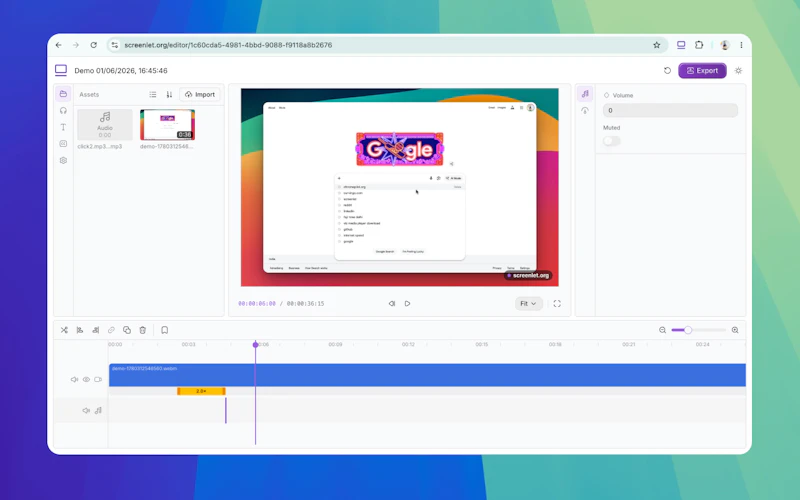Screen dimensions: 800x500
Task: Click the timeline zoom slider handle
Action: [x=688, y=330]
